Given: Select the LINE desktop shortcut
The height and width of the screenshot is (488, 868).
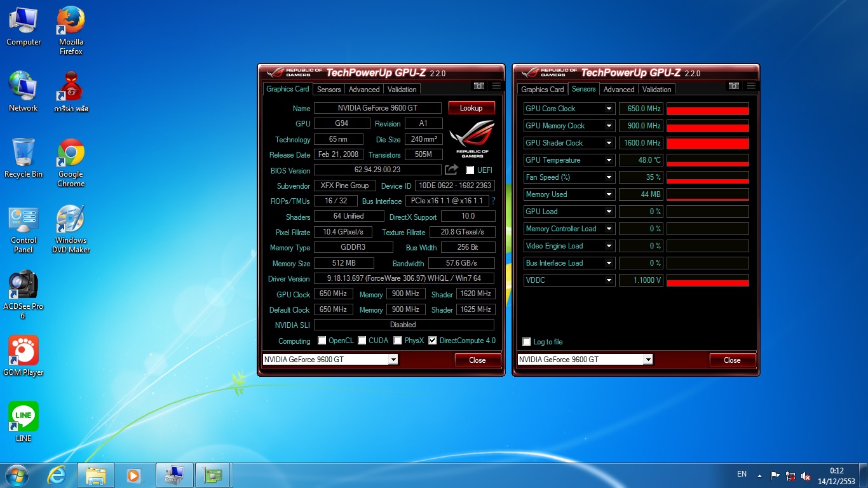Looking at the screenshot, I should point(24,422).
